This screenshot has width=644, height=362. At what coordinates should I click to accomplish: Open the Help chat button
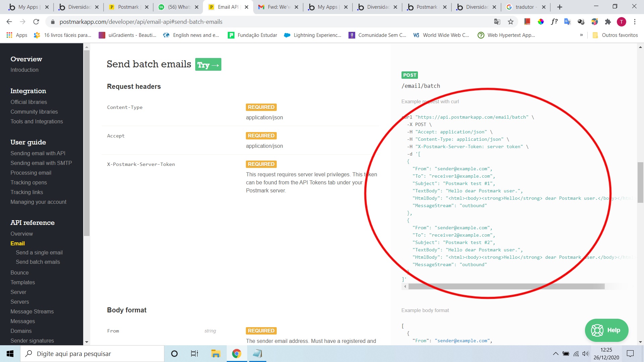[606, 330]
